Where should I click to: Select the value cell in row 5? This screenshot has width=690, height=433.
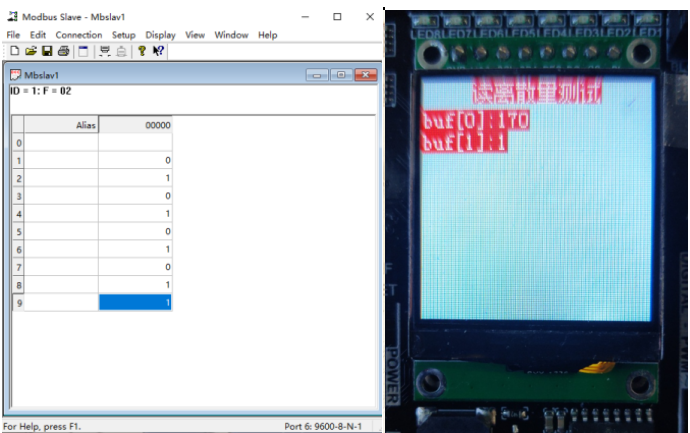click(x=136, y=231)
